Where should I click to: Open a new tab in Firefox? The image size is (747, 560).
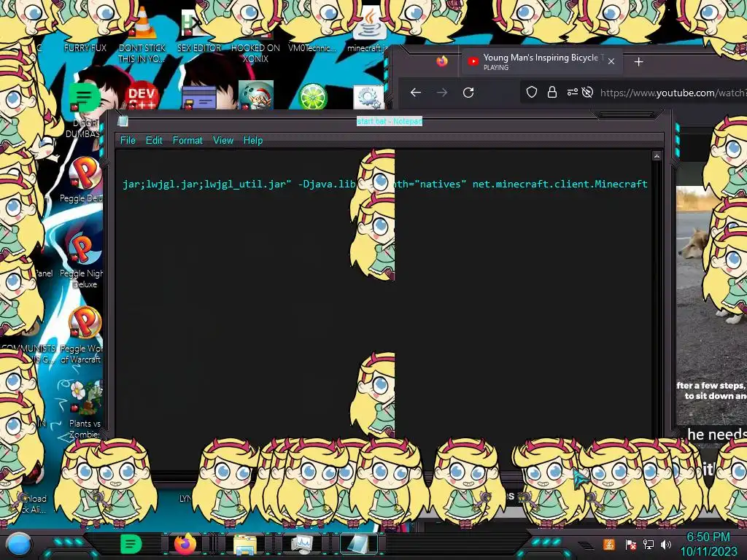(639, 61)
